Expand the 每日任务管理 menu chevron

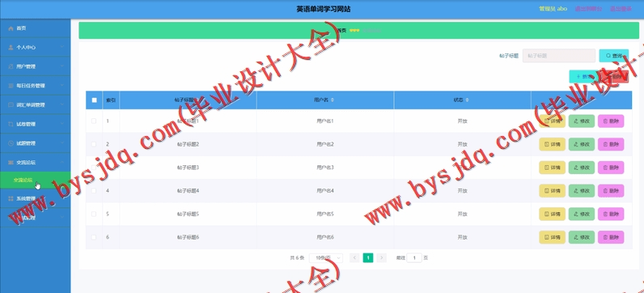click(62, 86)
